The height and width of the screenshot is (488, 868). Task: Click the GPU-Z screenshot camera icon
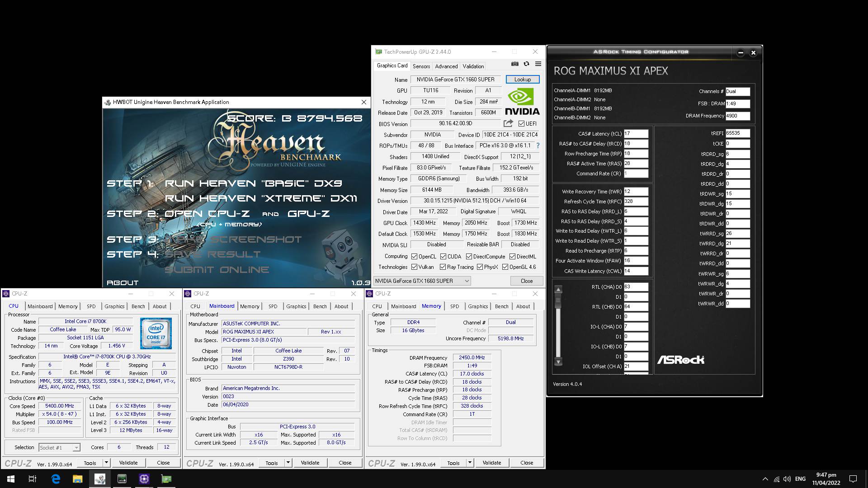pos(514,64)
